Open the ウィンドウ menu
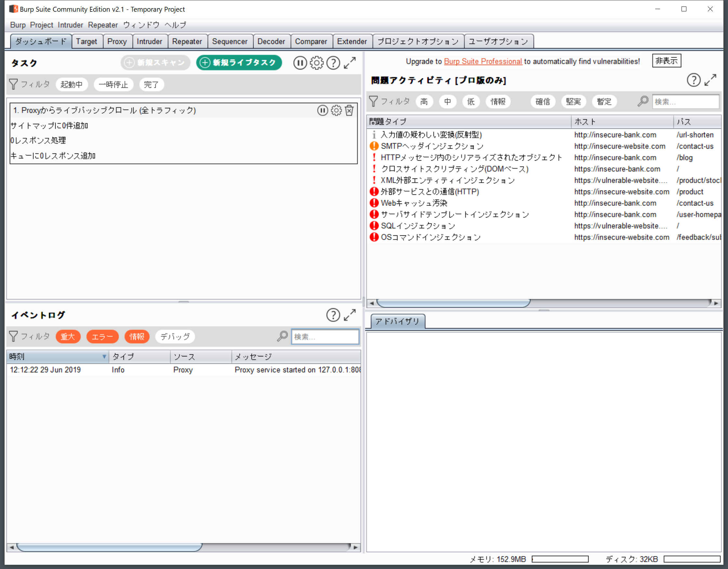Image resolution: width=728 pixels, height=569 pixels. [x=141, y=25]
